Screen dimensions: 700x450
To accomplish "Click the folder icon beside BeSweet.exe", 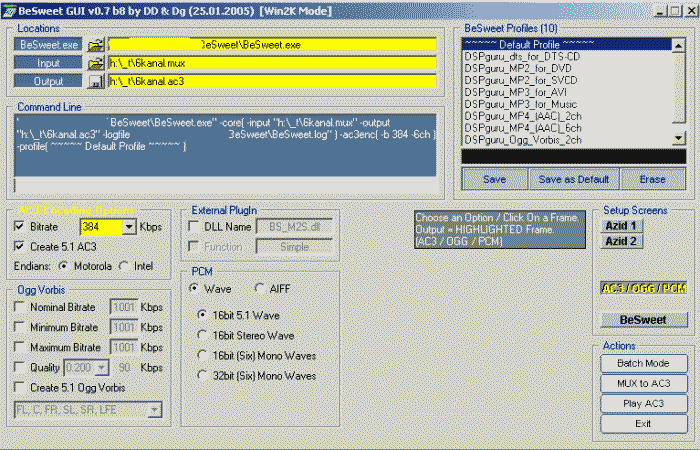I will [x=95, y=46].
